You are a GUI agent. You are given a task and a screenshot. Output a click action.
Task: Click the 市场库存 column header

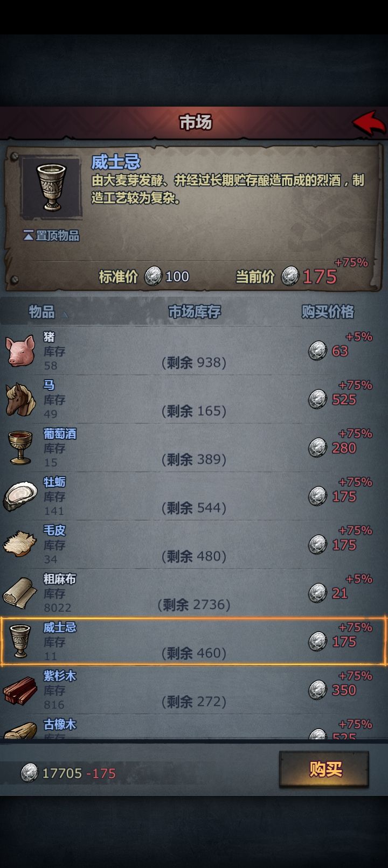pyautogui.click(x=195, y=312)
